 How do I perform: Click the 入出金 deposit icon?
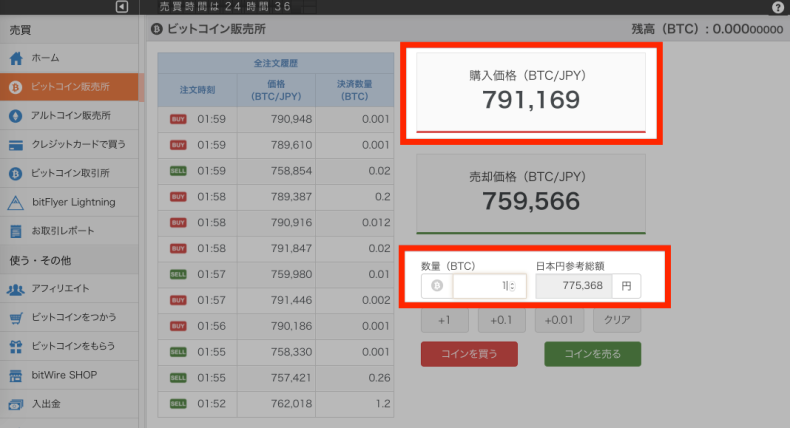(x=16, y=404)
